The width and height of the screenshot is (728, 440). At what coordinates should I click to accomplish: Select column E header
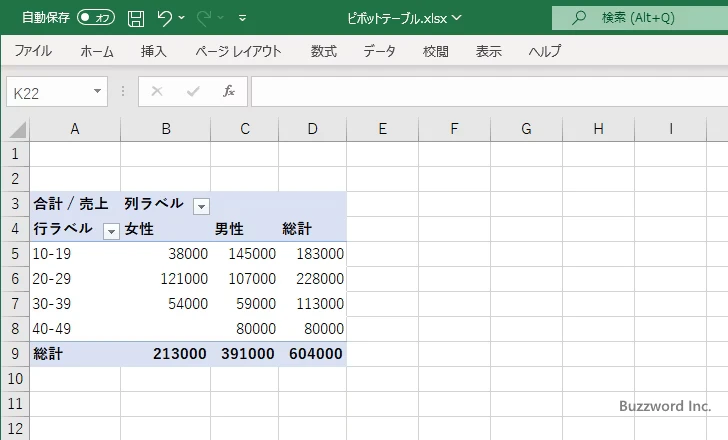pyautogui.click(x=383, y=129)
